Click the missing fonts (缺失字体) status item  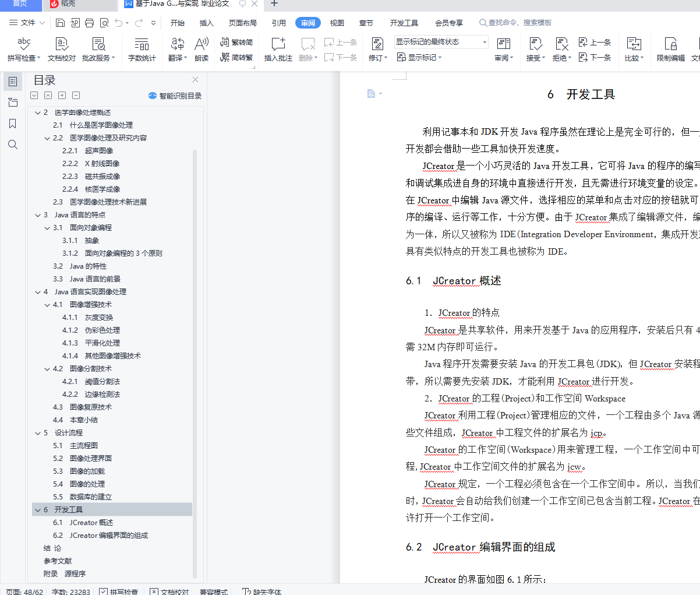tap(261, 592)
